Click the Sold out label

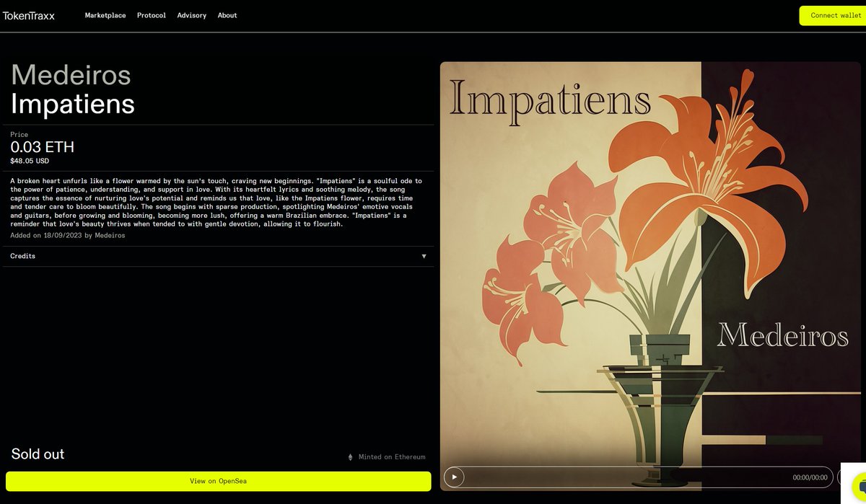[38, 454]
